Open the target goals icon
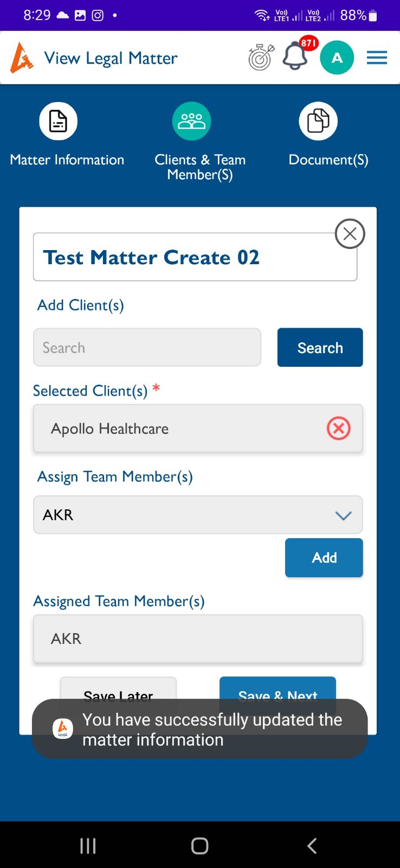The height and width of the screenshot is (868, 400). pos(261,58)
